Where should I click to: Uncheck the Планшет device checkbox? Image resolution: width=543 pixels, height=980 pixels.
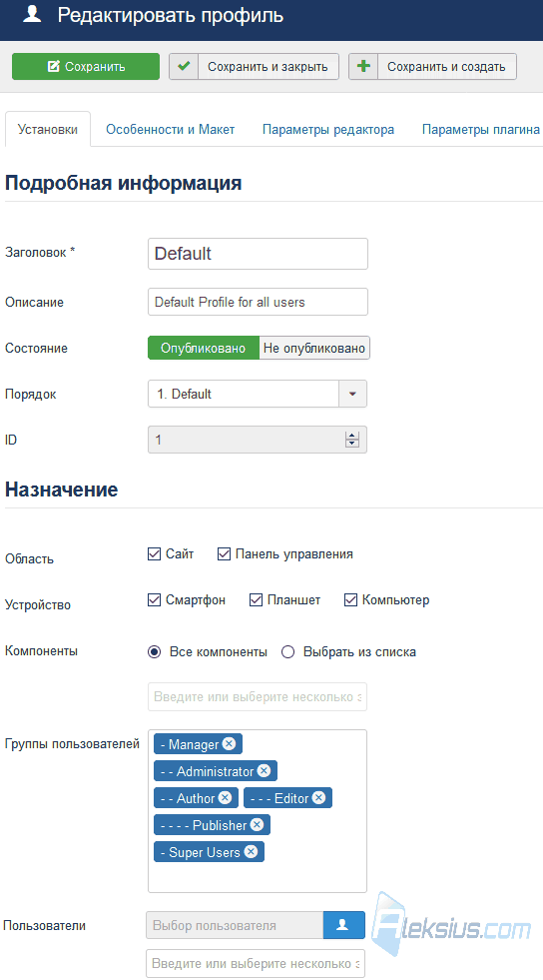pos(256,600)
